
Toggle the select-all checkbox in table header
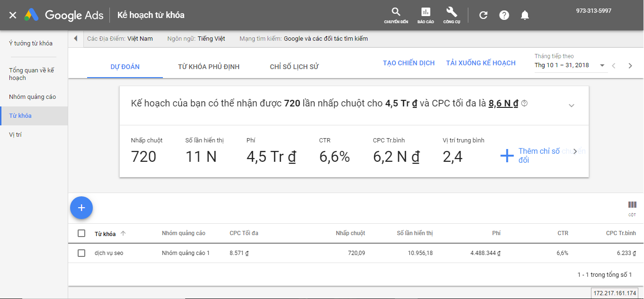click(81, 233)
